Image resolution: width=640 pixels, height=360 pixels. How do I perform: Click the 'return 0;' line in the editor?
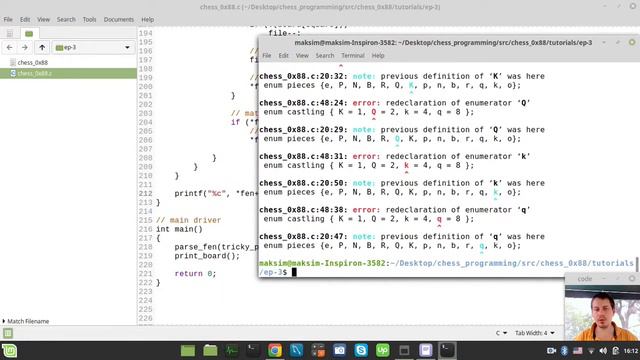pos(195,274)
